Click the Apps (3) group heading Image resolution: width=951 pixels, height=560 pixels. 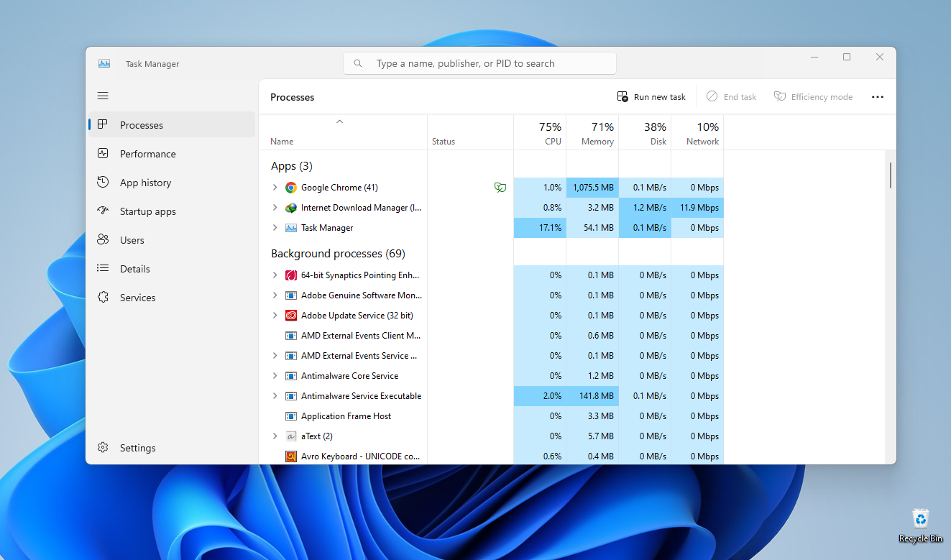coord(292,166)
